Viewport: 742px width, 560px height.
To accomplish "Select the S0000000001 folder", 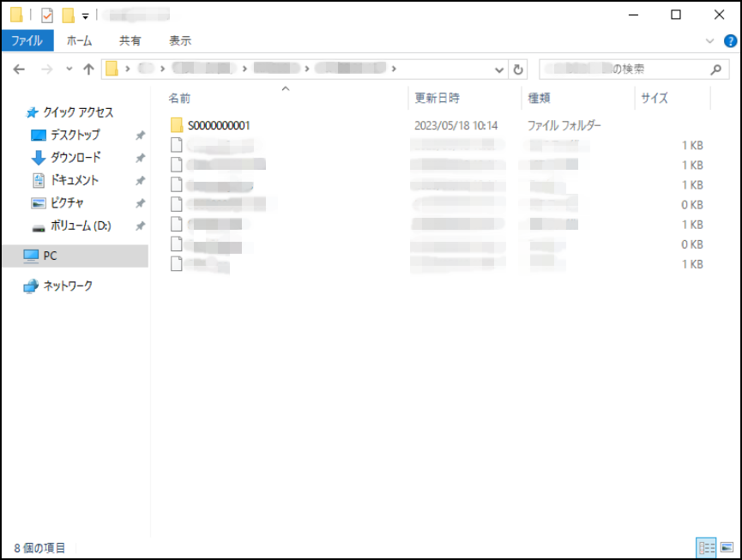I will pyautogui.click(x=219, y=125).
